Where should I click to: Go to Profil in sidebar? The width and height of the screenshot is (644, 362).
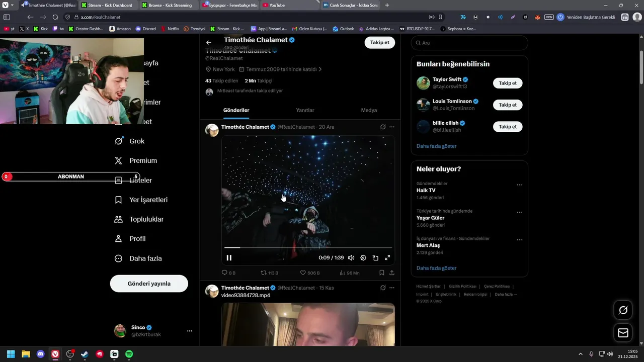[130, 239]
